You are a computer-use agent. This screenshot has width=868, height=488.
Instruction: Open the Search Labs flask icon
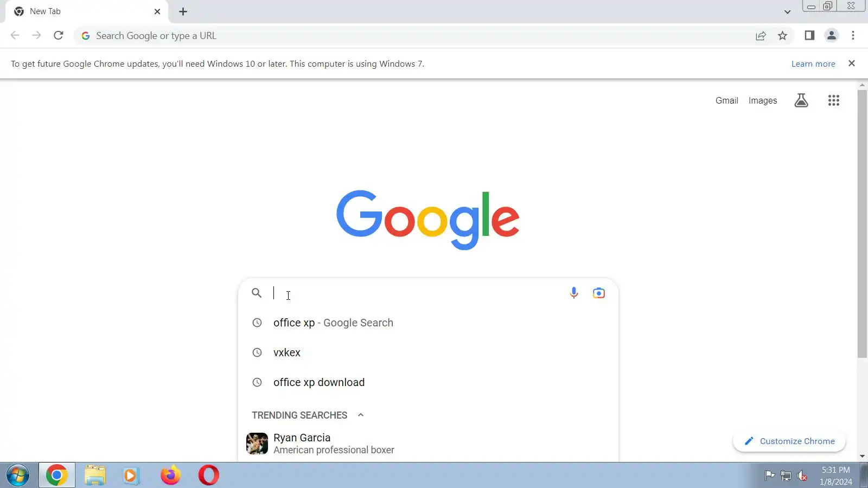[x=801, y=100]
